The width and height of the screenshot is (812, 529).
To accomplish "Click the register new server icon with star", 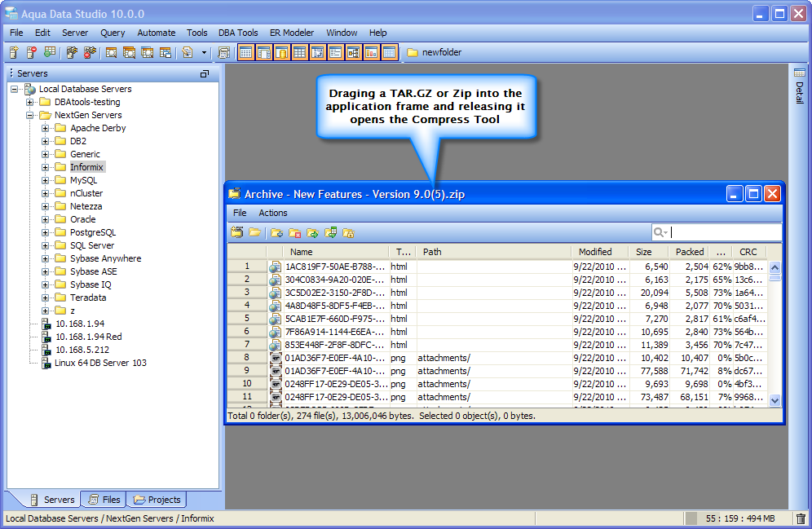I will click(14, 52).
